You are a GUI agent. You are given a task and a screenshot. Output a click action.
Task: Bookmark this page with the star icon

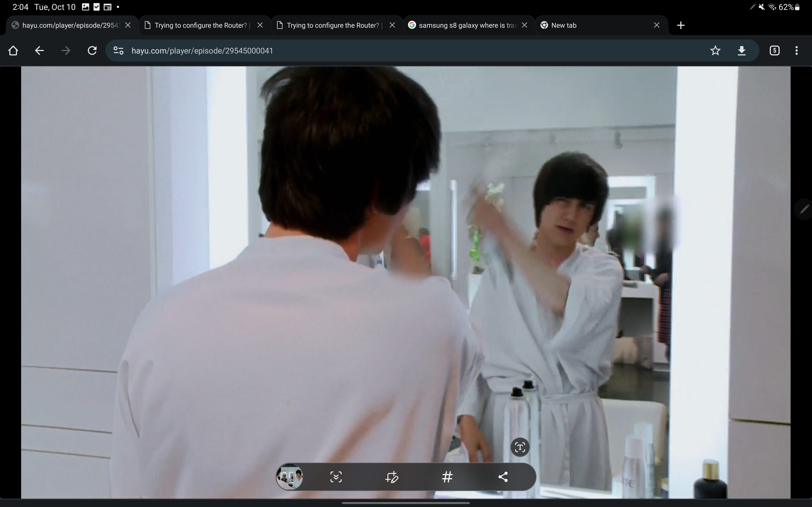[x=715, y=51]
